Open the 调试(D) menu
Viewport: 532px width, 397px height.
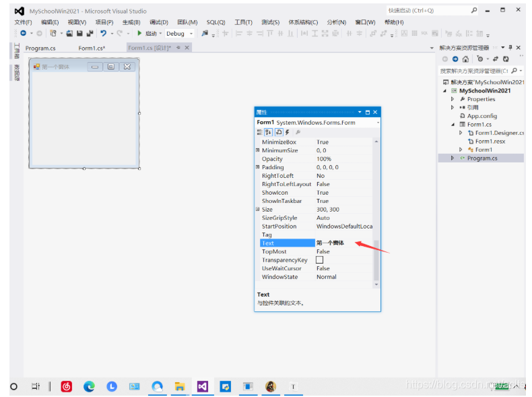(x=159, y=22)
